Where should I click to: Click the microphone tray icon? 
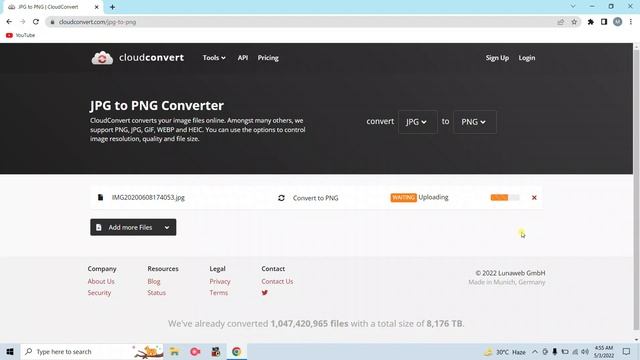pos(555,352)
